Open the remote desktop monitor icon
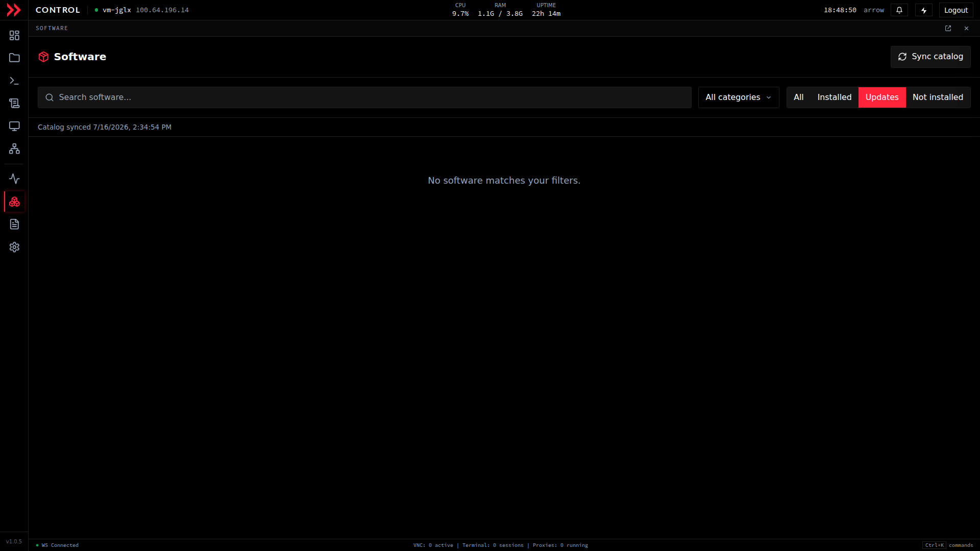 pos(14,126)
